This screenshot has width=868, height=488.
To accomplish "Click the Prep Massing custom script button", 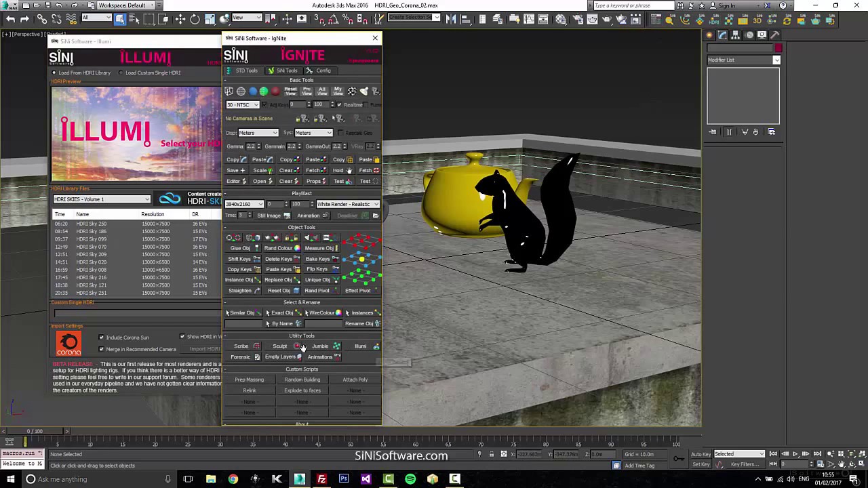I will tap(250, 380).
